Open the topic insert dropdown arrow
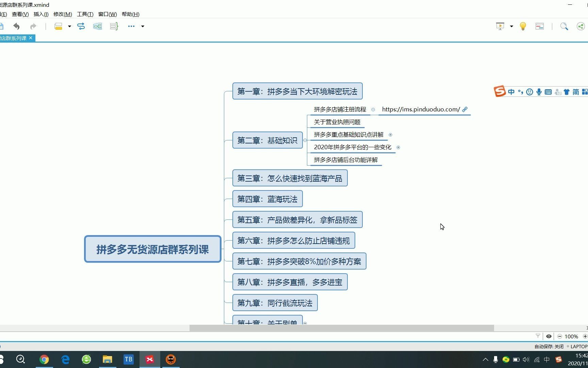588x368 pixels. pos(69,26)
